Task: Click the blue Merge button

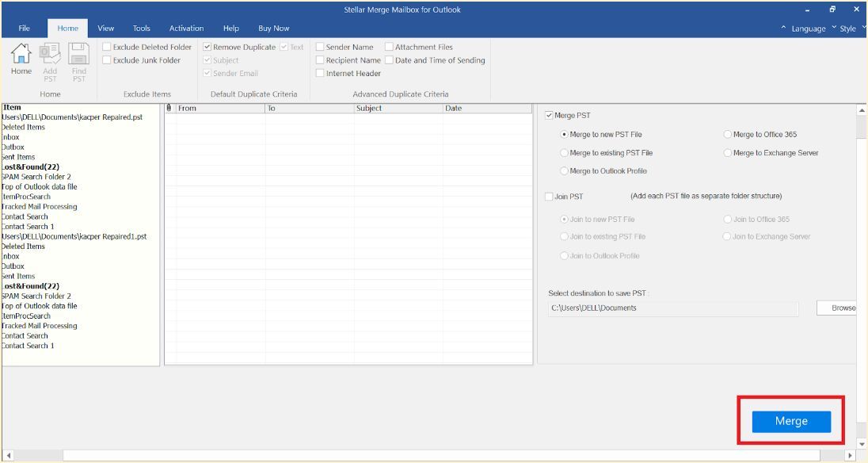Action: click(791, 422)
